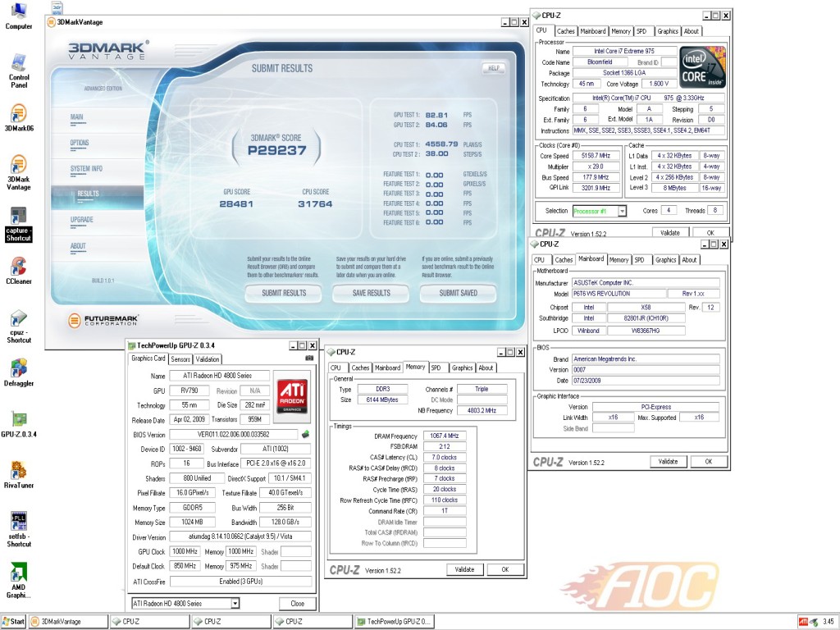Open the Upgrade section in 3DMark Vantage
The width and height of the screenshot is (840, 630).
coord(81,220)
